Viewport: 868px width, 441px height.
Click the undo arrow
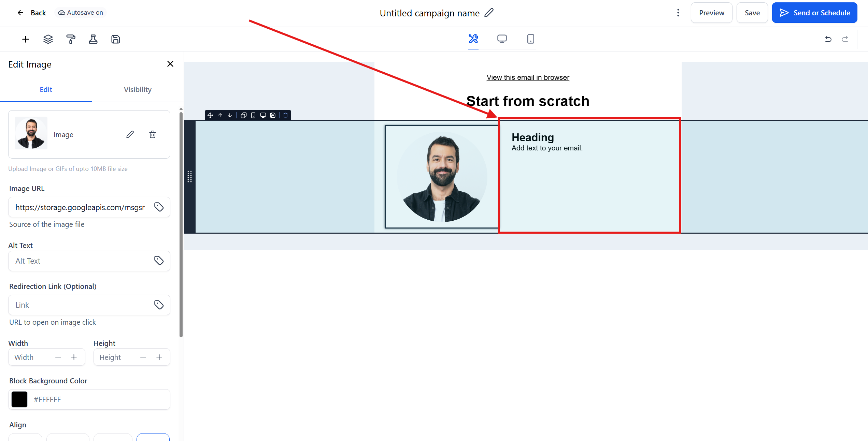pos(828,39)
